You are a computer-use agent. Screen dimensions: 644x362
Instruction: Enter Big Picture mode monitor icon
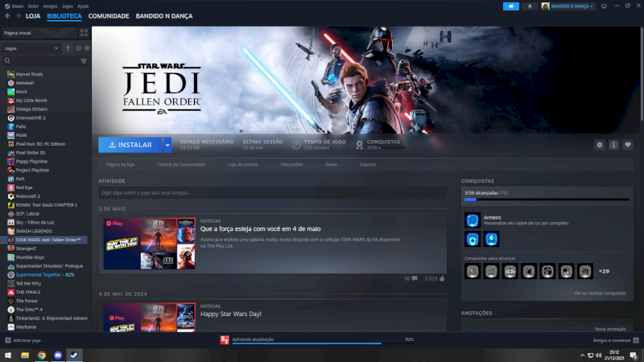[x=604, y=6]
